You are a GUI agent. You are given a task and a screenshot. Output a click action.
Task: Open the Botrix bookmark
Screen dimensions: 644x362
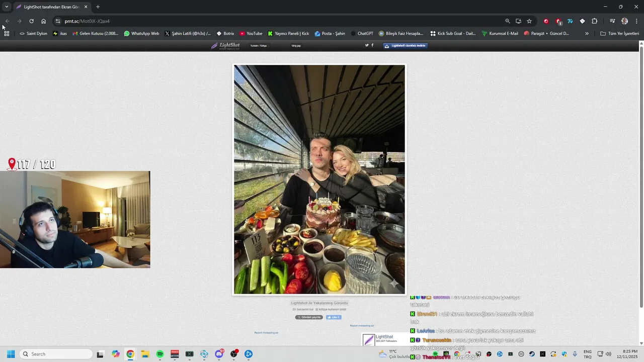pos(225,34)
